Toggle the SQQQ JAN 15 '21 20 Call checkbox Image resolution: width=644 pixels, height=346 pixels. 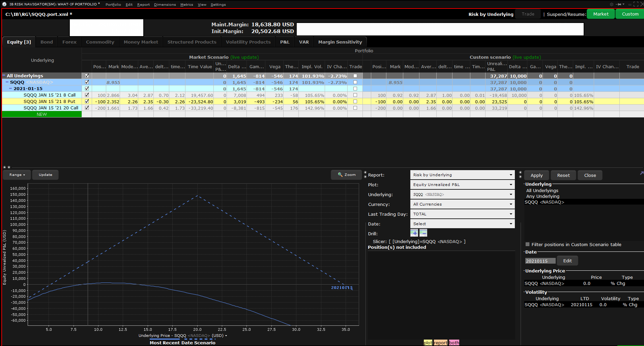point(87,108)
